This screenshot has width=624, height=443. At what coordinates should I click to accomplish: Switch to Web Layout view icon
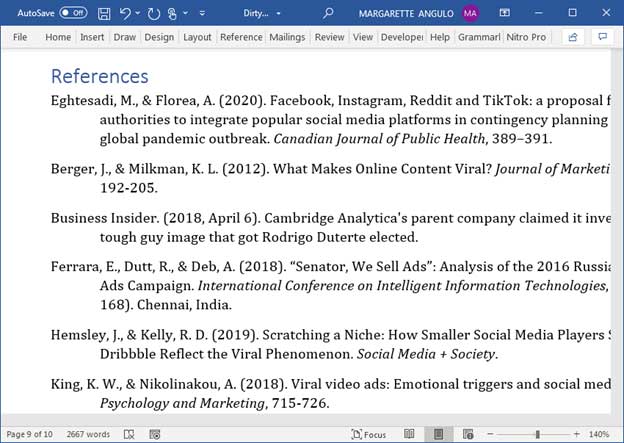coord(468,434)
